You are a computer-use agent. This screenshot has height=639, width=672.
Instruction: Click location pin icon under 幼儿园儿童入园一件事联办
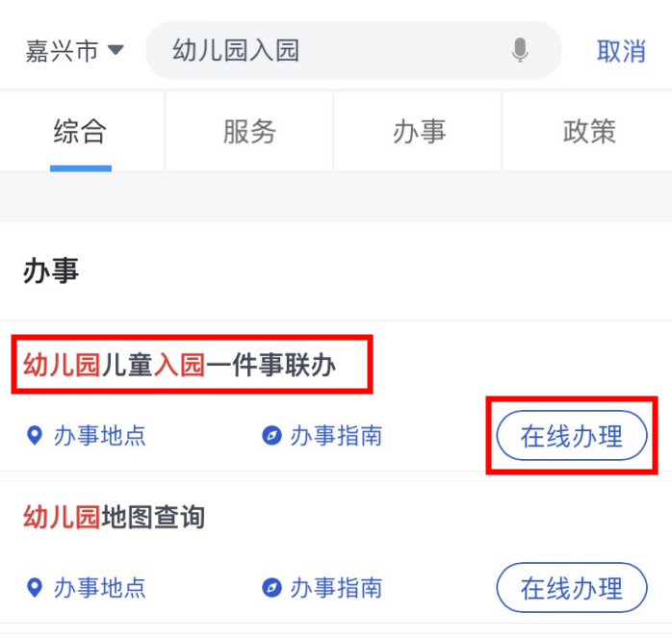tap(35, 436)
